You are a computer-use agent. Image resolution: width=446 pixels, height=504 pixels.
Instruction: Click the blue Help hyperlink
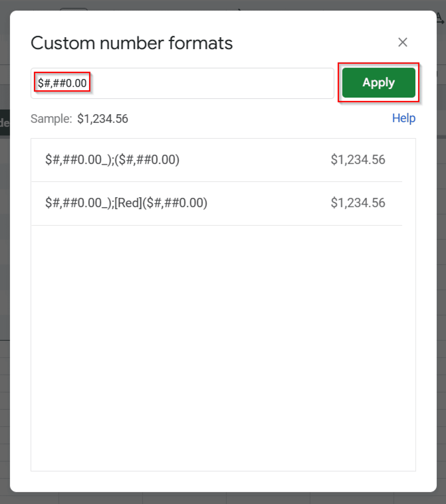click(404, 118)
